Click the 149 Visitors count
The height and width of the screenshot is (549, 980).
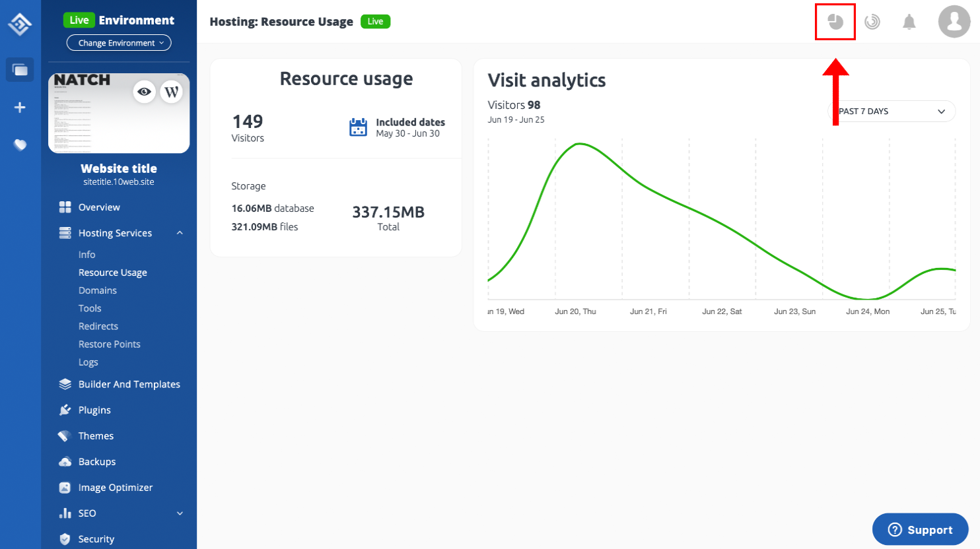248,127
